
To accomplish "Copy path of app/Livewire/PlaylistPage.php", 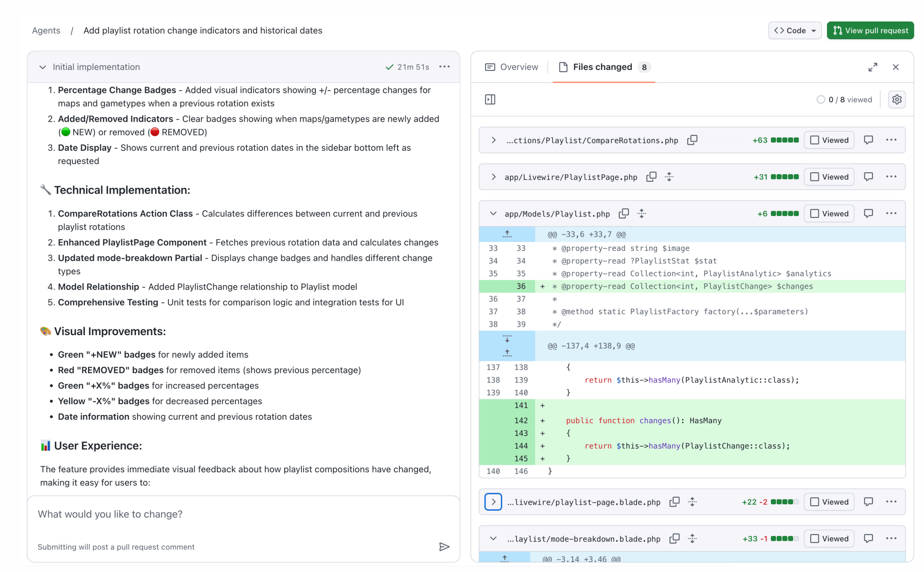I will click(x=651, y=177).
